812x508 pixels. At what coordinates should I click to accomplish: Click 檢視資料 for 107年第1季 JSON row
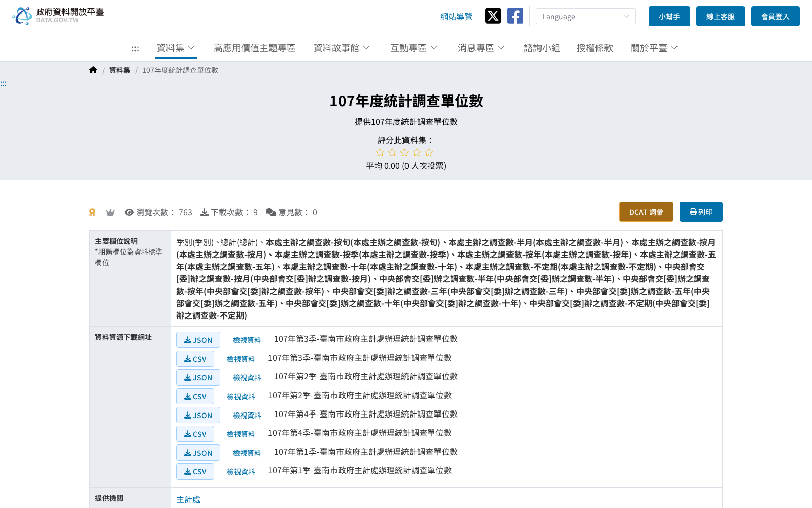click(x=247, y=453)
